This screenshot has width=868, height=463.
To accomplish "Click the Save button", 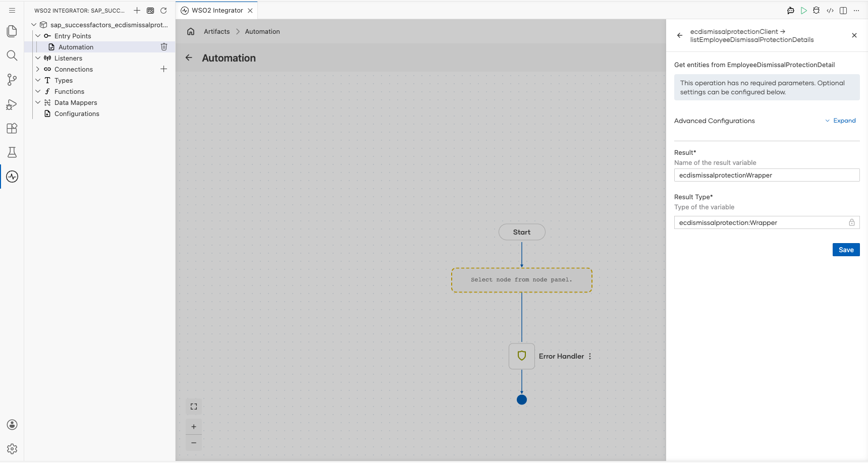I will pyautogui.click(x=846, y=250).
